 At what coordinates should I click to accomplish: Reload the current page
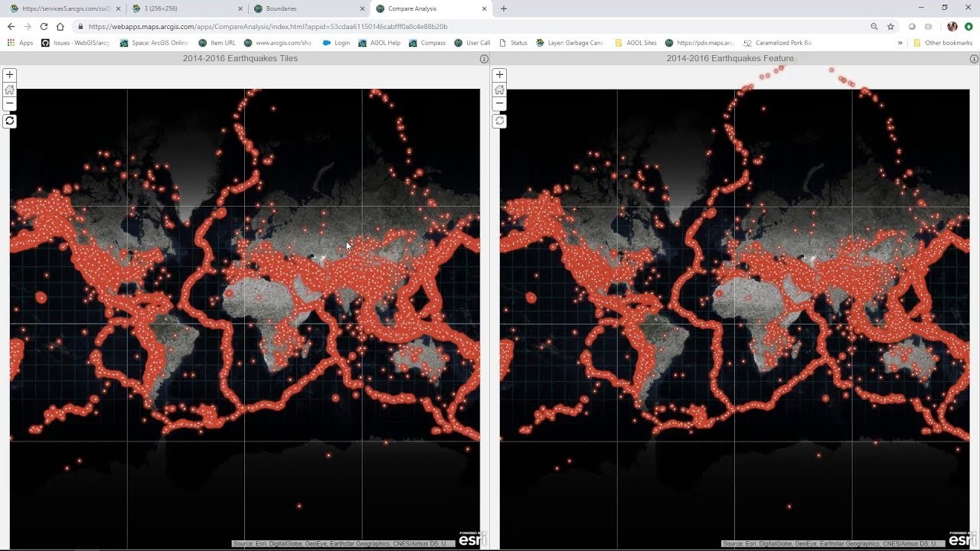click(44, 26)
